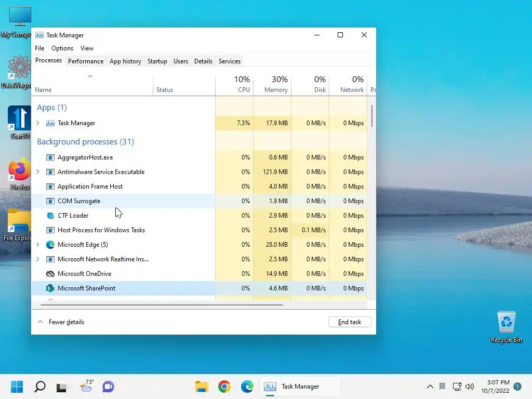532x399 pixels.
Task: Open the Windows Start menu
Action: [x=17, y=387]
